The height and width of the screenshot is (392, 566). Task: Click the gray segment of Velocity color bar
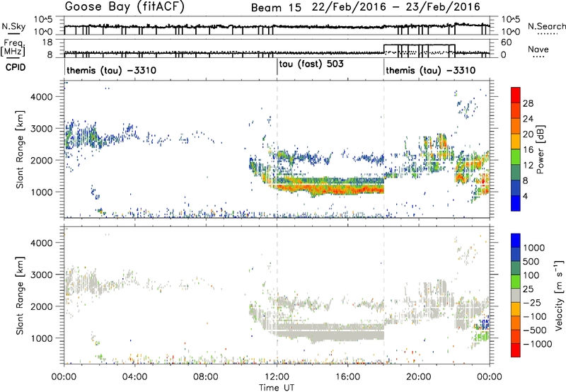click(516, 296)
